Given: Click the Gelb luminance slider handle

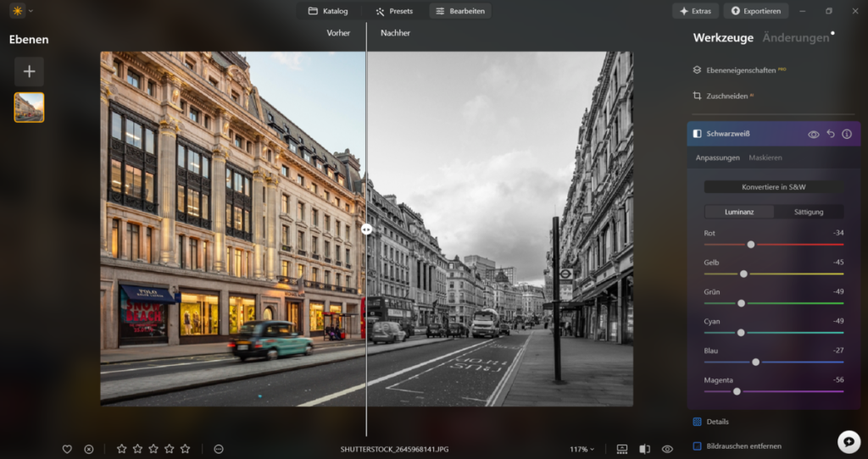Looking at the screenshot, I should pos(743,274).
